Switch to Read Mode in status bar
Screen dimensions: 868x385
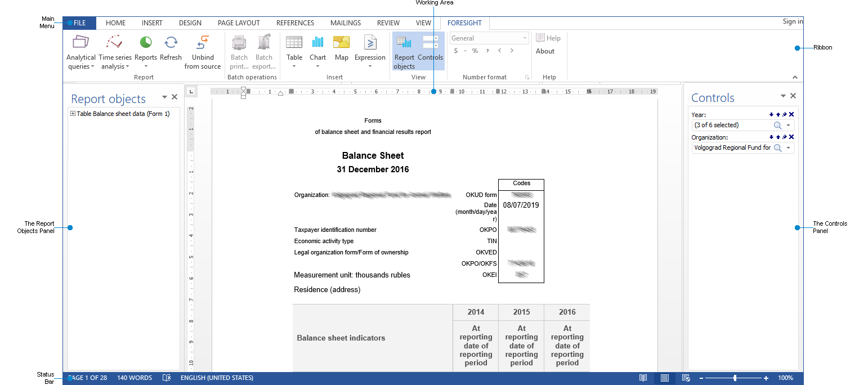tap(643, 378)
